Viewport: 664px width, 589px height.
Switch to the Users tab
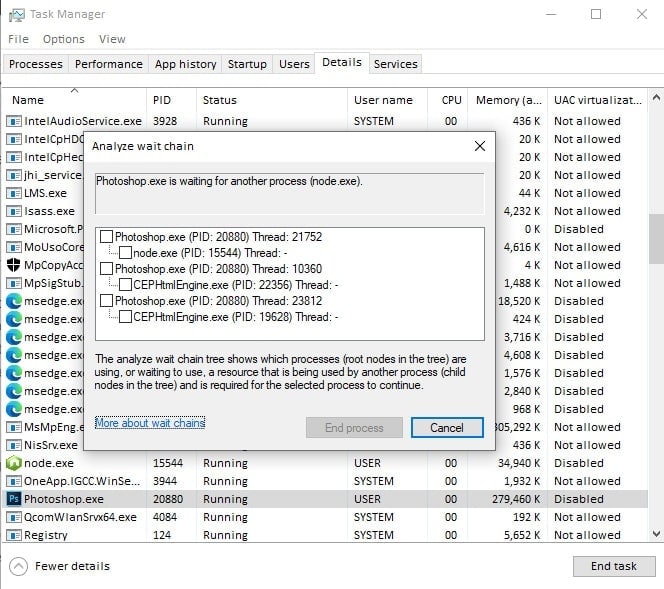(294, 64)
